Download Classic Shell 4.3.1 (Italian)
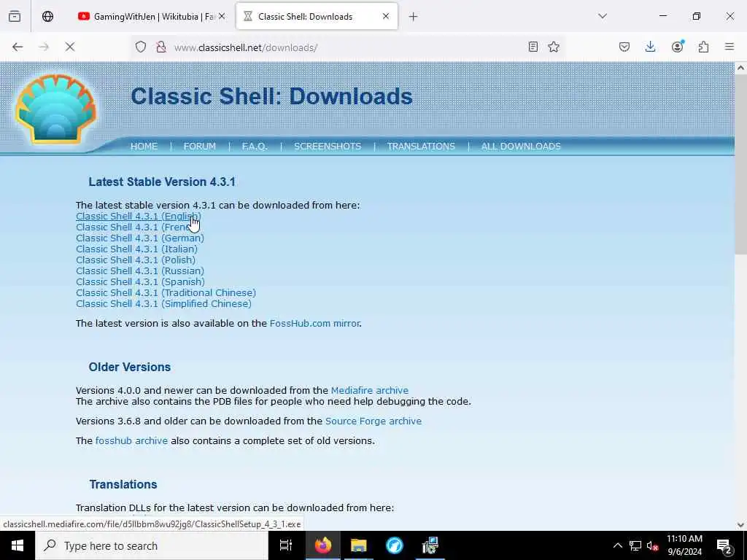The height and width of the screenshot is (560, 747). [x=136, y=249]
